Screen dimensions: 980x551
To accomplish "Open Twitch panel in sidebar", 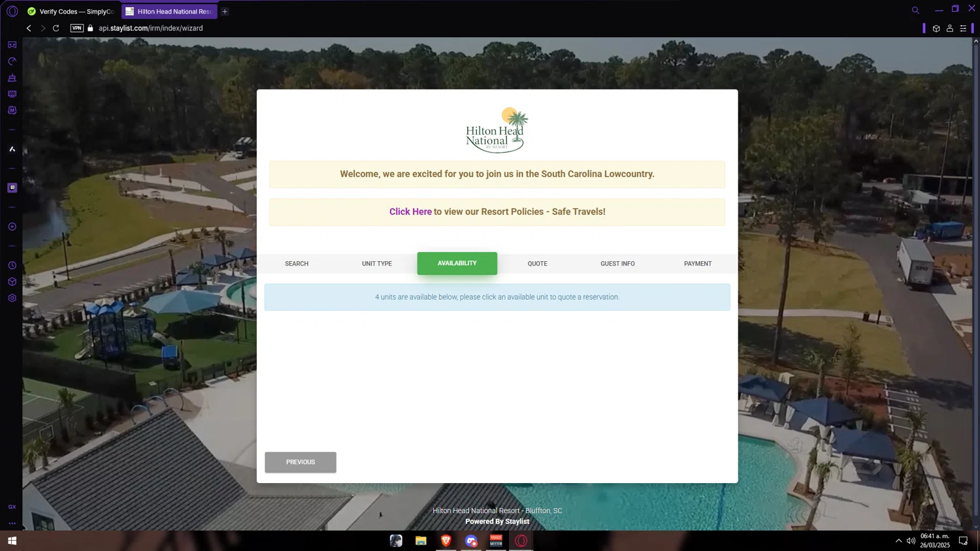I will [x=12, y=187].
